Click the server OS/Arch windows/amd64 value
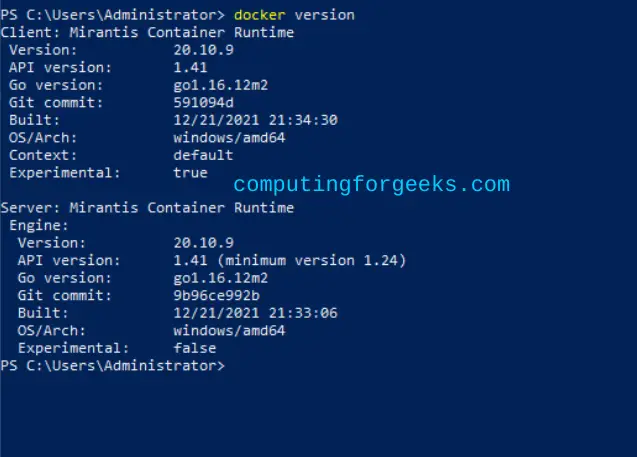637x457 pixels. pos(230,330)
